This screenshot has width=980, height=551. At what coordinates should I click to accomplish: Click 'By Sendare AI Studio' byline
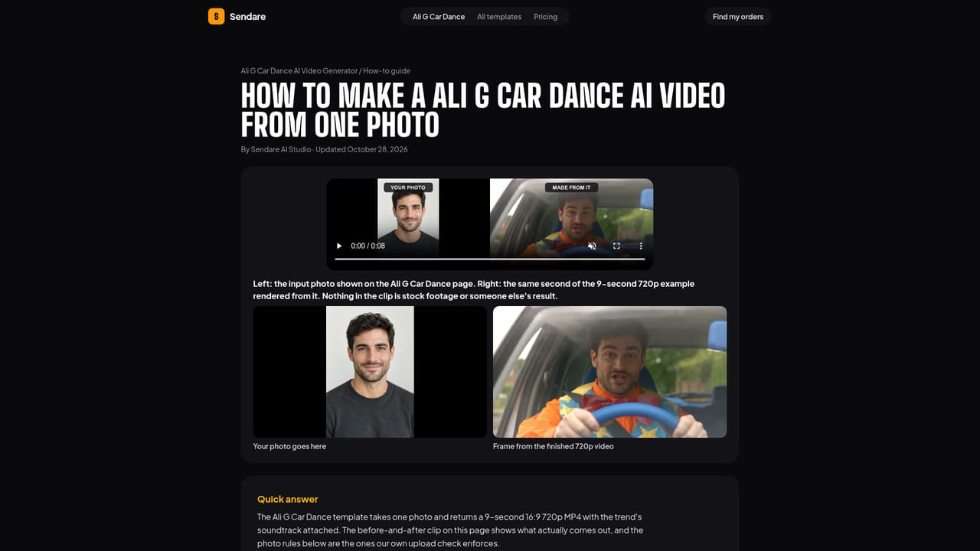[x=276, y=149]
